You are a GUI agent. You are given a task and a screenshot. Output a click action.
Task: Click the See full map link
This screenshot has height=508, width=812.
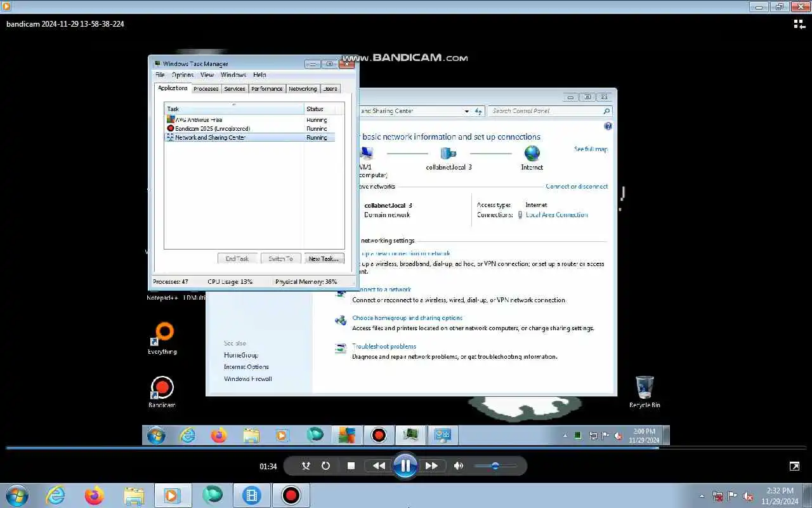click(591, 149)
